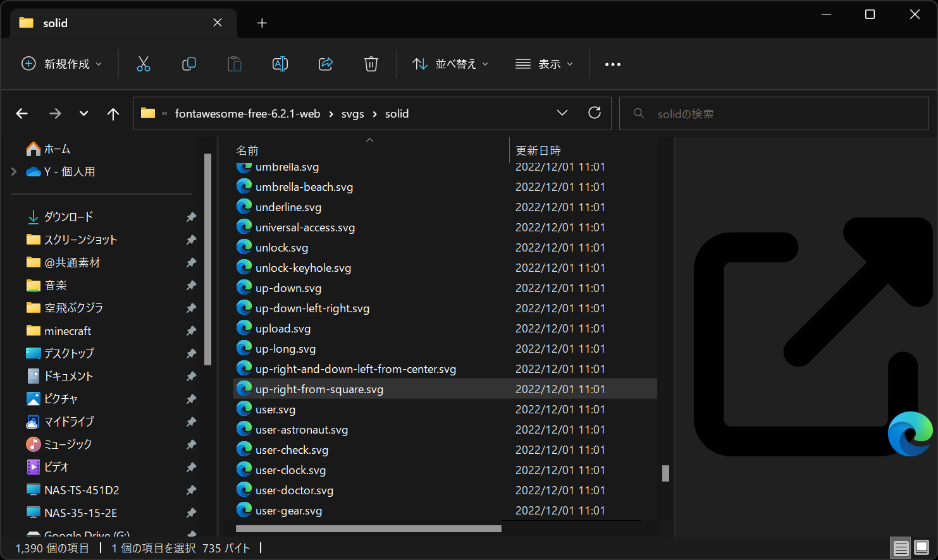Image resolution: width=938 pixels, height=560 pixels.
Task: Go up one folder level
Action: point(113,114)
